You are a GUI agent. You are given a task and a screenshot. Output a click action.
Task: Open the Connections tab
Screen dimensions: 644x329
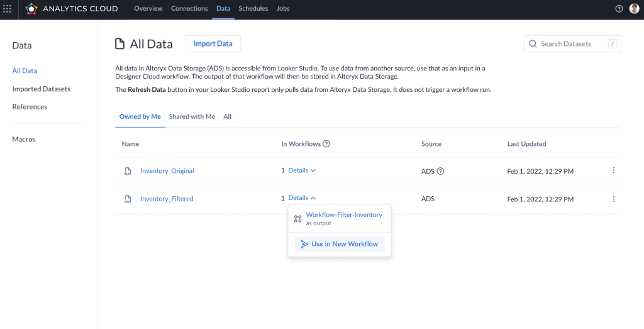[189, 9]
